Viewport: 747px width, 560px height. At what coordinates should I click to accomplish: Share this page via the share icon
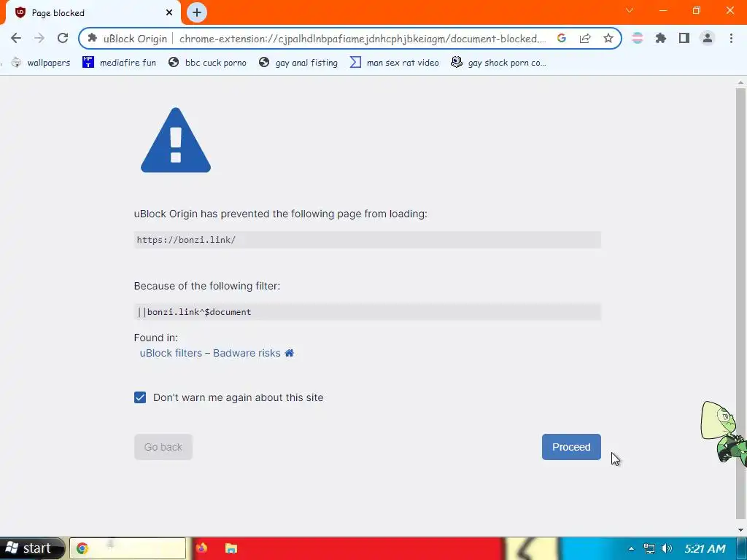585,39
